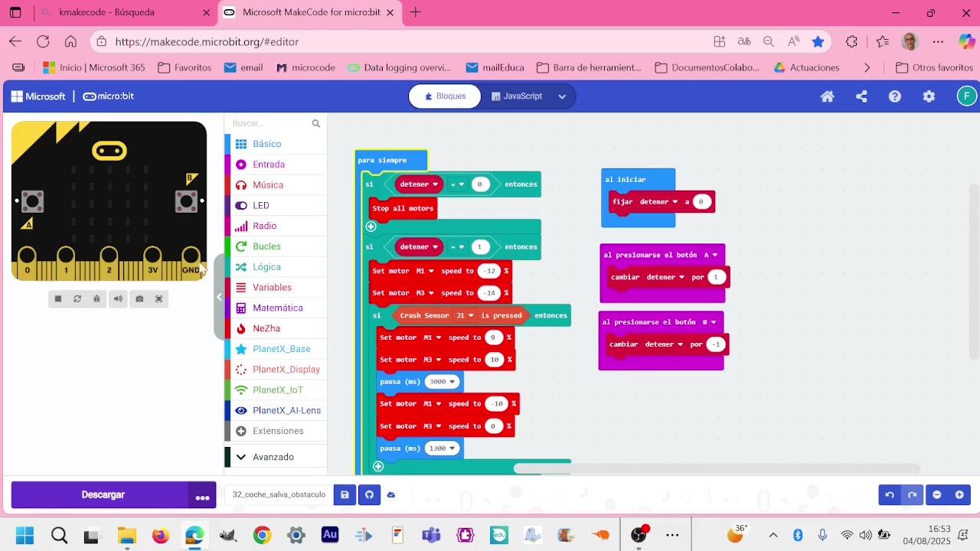980x551 pixels.
Task: Collapse the simulator panel with side arrow
Action: tap(219, 297)
